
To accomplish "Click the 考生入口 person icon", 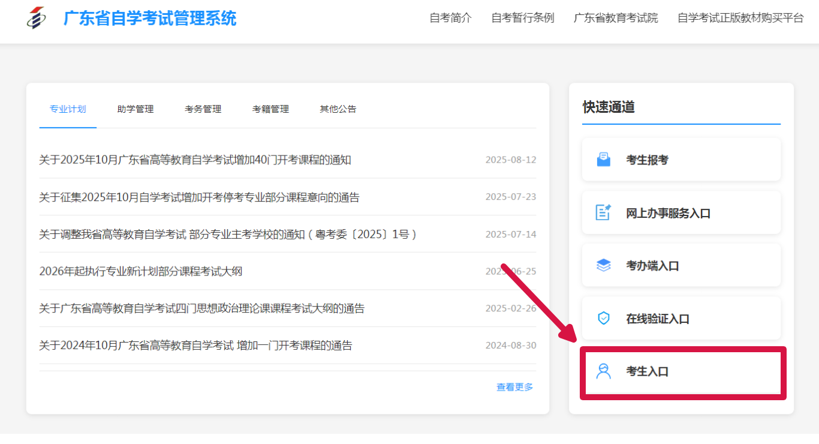I will [x=603, y=372].
